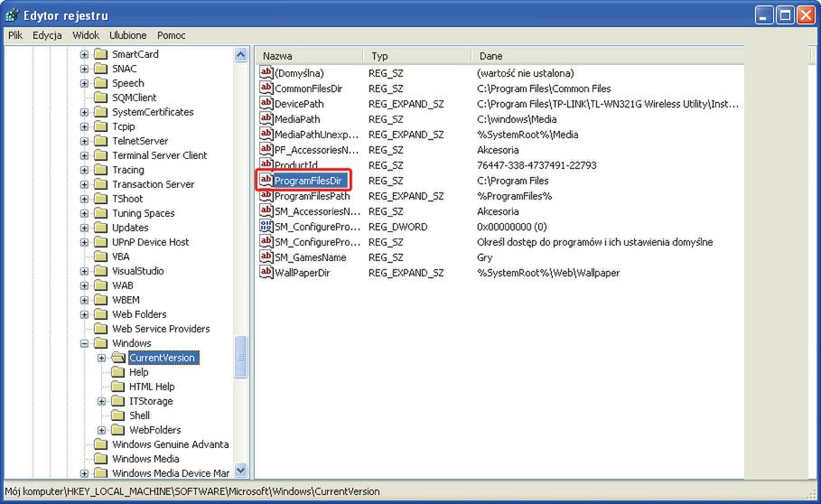Click the VisualStudio folder icon

click(100, 271)
